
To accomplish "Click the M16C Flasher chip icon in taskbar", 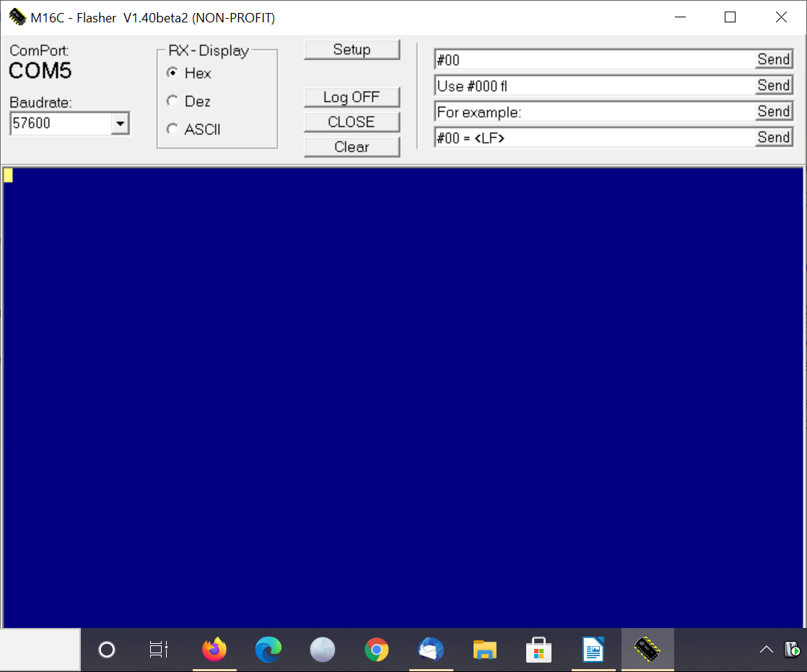I will point(647,650).
